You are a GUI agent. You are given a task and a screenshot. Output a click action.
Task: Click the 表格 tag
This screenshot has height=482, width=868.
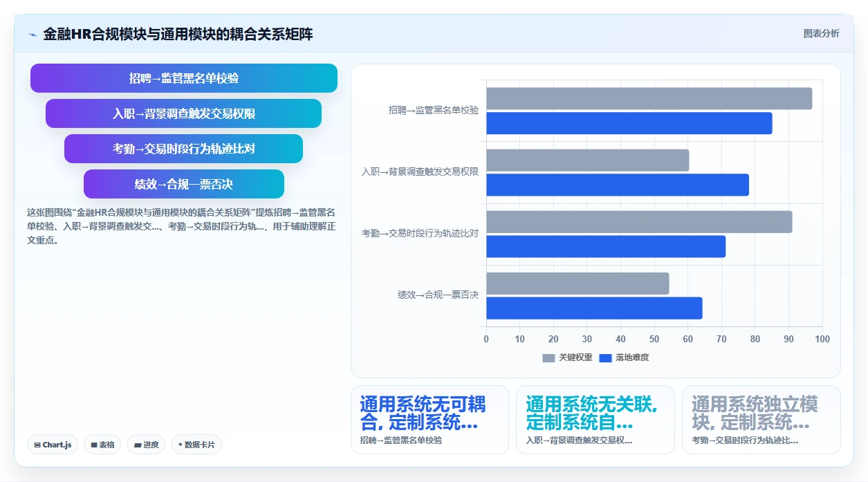tap(102, 445)
